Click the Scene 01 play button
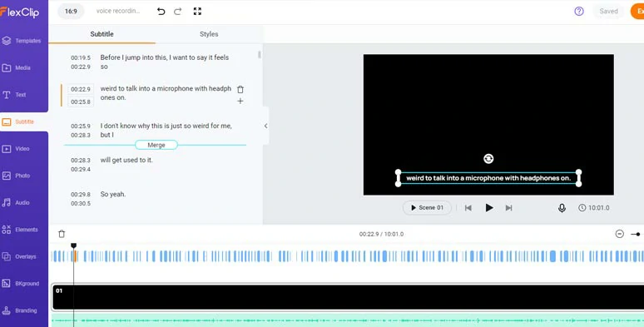Image resolution: width=644 pixels, height=327 pixels. tap(427, 208)
